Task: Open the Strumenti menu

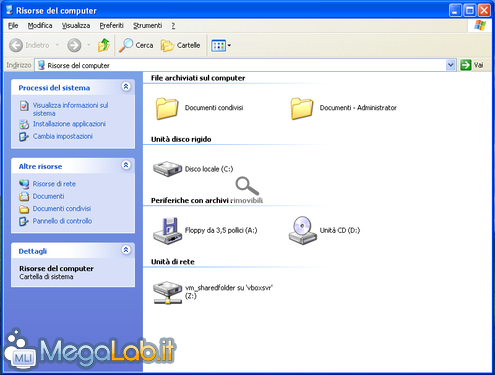Action: click(x=147, y=26)
